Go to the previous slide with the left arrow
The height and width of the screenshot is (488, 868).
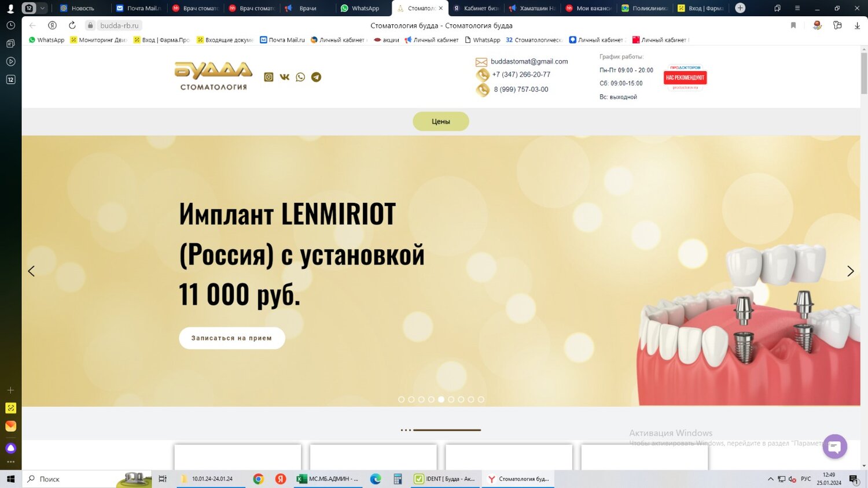[31, 271]
